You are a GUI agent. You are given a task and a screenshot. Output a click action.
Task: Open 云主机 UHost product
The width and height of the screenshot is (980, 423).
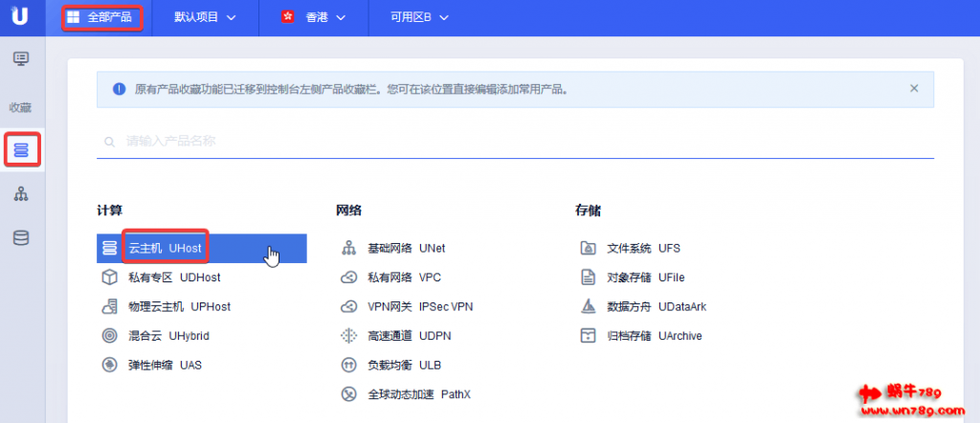(x=166, y=248)
